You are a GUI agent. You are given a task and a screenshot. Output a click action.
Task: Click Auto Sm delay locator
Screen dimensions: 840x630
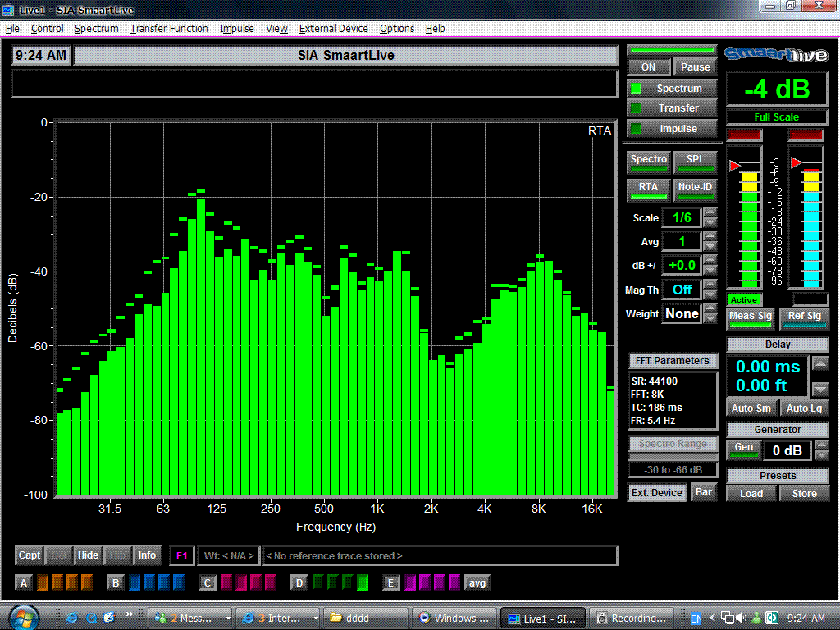(751, 409)
